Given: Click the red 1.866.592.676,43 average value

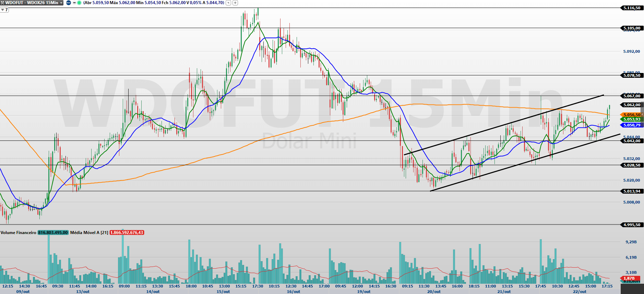Looking at the screenshot, I should click(127, 233).
